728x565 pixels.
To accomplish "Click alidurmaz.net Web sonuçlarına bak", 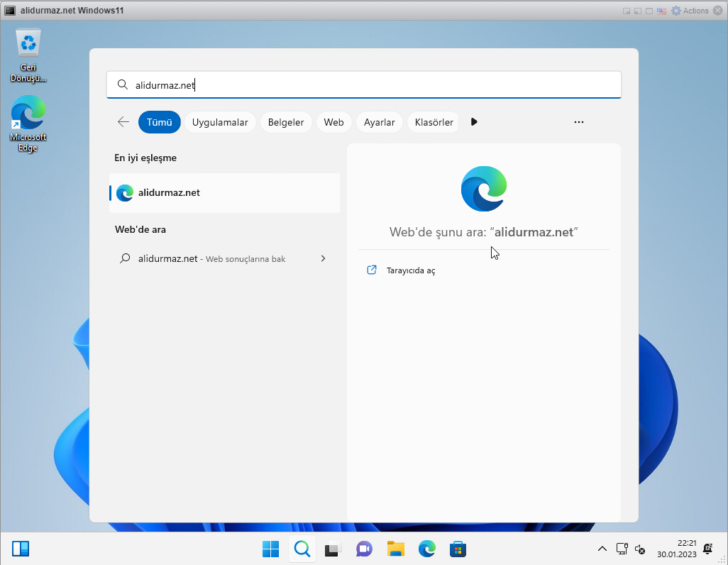I will pyautogui.click(x=225, y=258).
